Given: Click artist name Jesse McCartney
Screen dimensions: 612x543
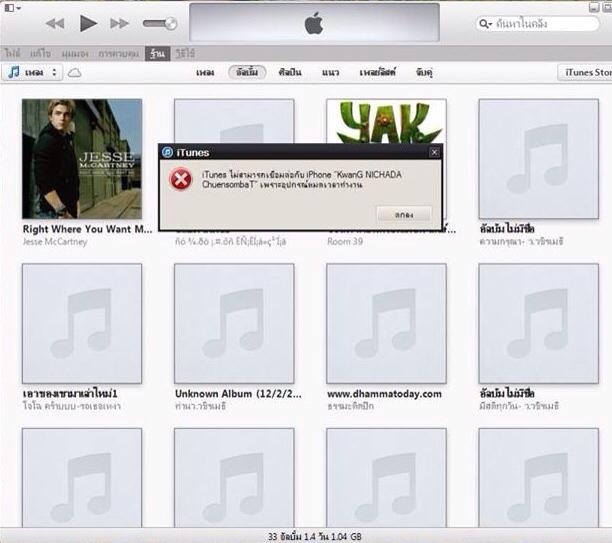Looking at the screenshot, I should click(x=55, y=242).
